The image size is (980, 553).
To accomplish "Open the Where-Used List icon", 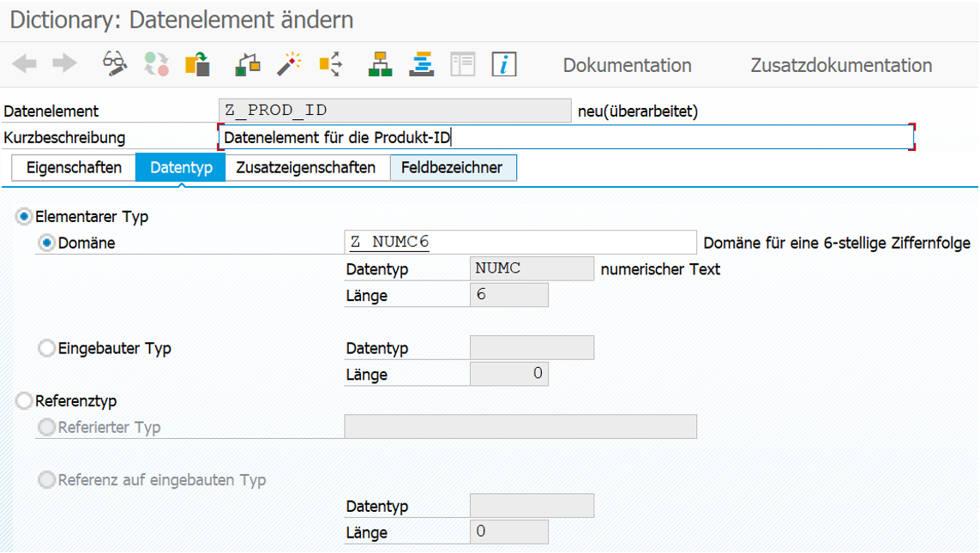I will click(x=331, y=63).
